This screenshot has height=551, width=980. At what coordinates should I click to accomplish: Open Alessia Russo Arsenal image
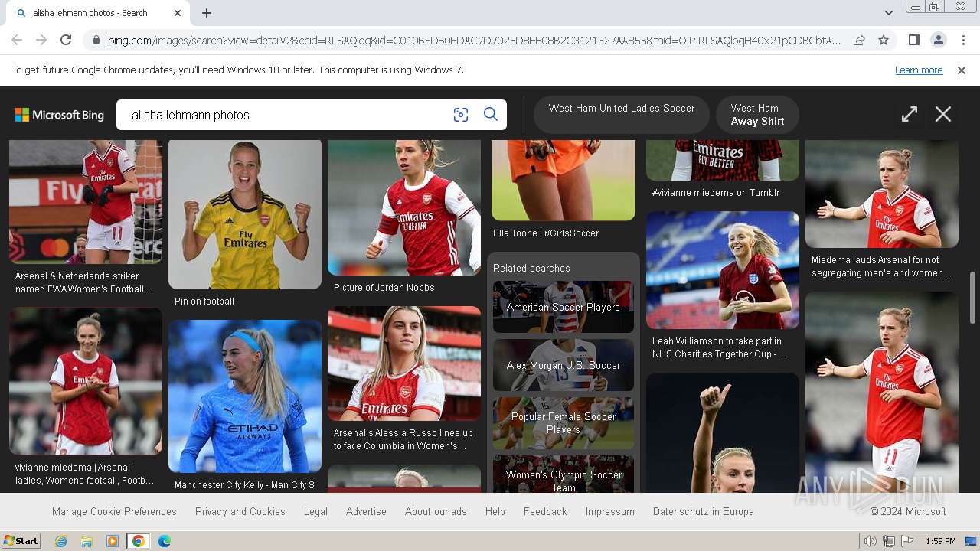pyautogui.click(x=404, y=364)
